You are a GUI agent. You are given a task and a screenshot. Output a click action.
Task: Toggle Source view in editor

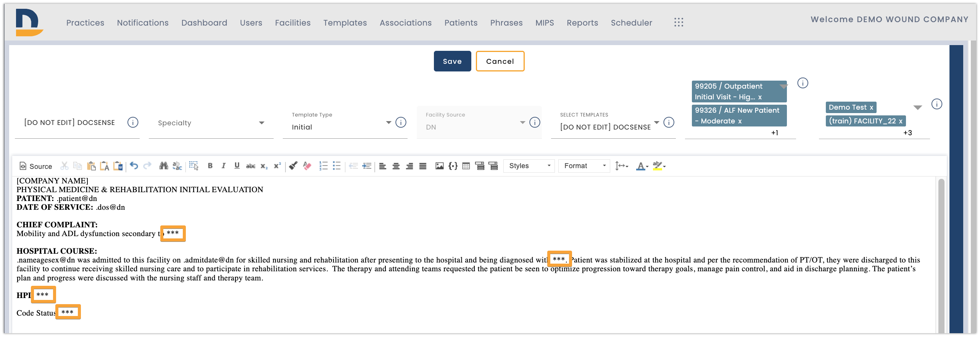pos(35,166)
